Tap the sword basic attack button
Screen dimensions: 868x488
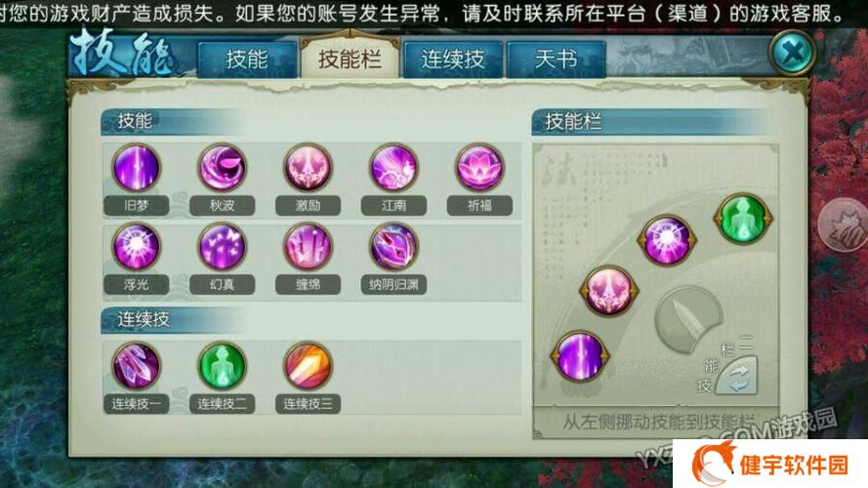[x=689, y=319]
